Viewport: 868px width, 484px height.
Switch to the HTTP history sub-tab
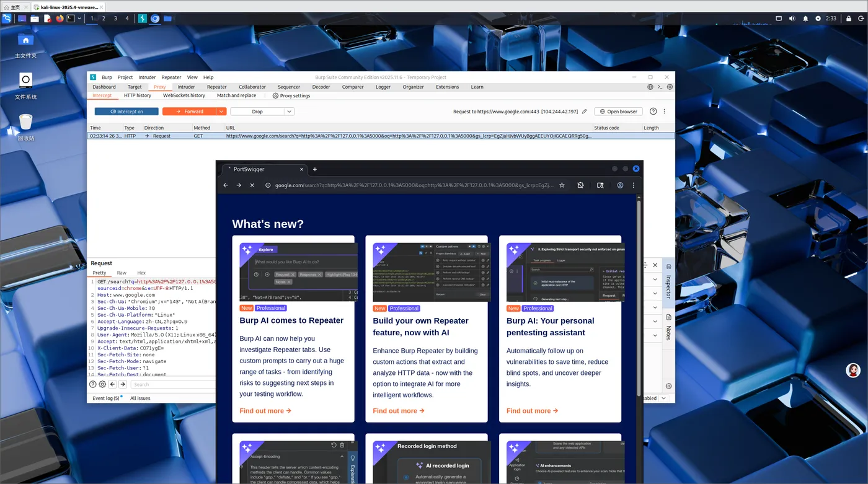138,95
